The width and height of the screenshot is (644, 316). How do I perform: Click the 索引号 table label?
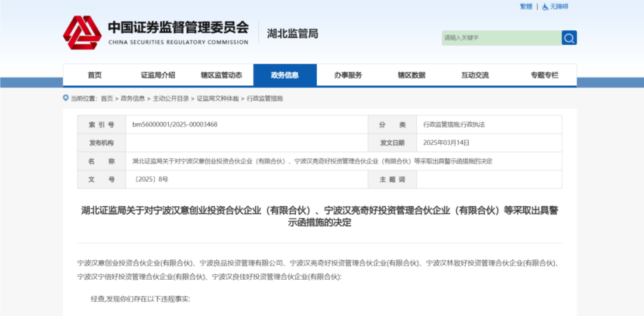coord(101,125)
